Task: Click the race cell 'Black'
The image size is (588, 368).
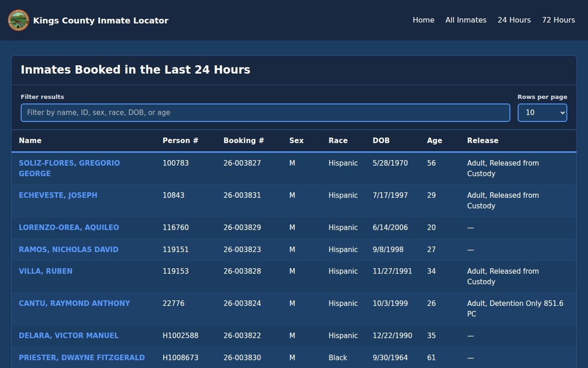Action: [x=338, y=357]
